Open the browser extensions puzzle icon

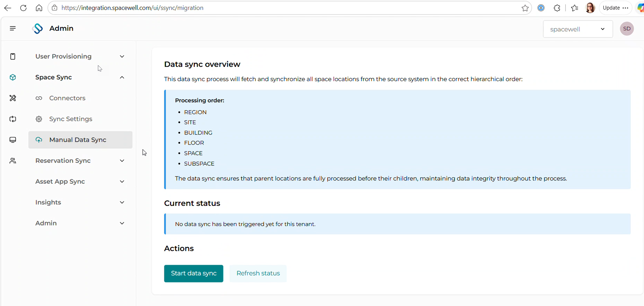[x=557, y=8]
